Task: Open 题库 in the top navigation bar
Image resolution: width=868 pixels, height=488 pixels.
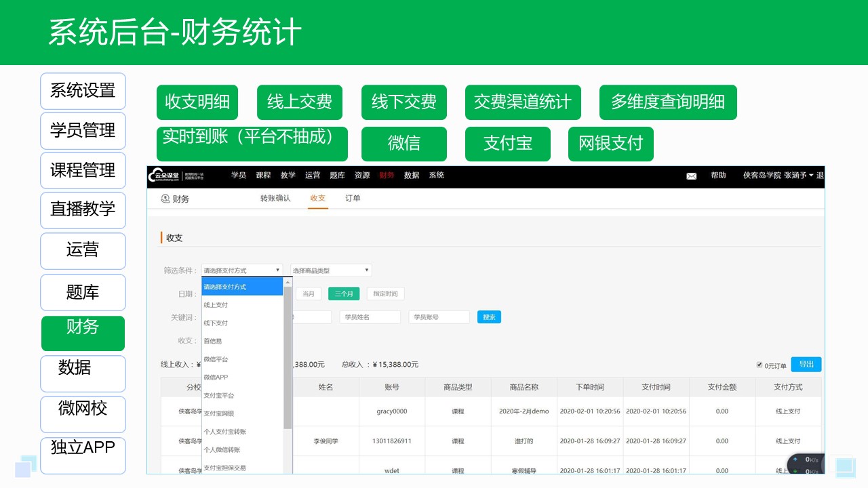Action: click(x=337, y=176)
